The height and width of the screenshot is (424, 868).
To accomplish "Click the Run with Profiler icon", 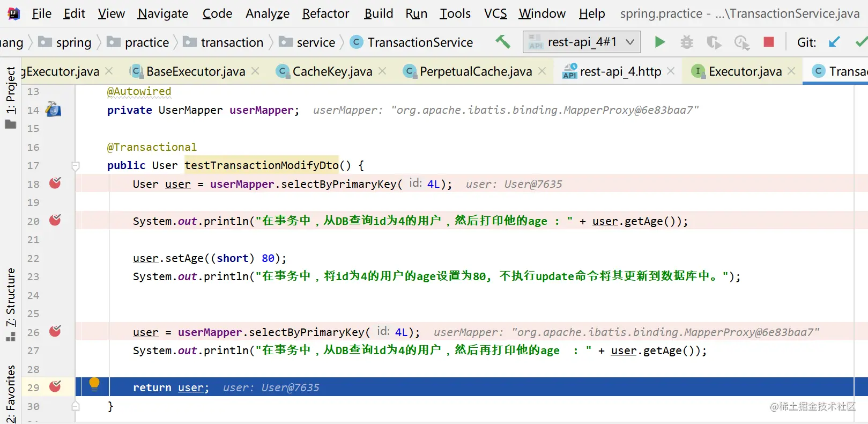I will tap(741, 42).
